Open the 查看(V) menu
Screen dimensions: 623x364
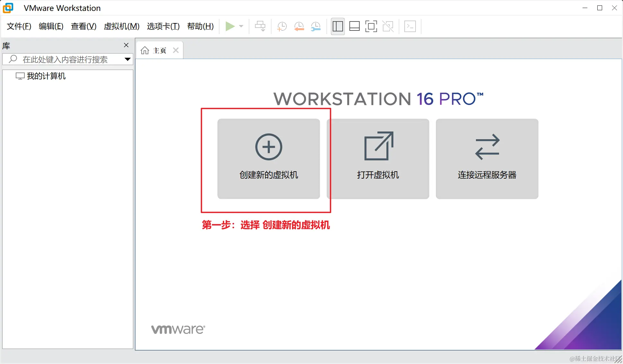[83, 26]
